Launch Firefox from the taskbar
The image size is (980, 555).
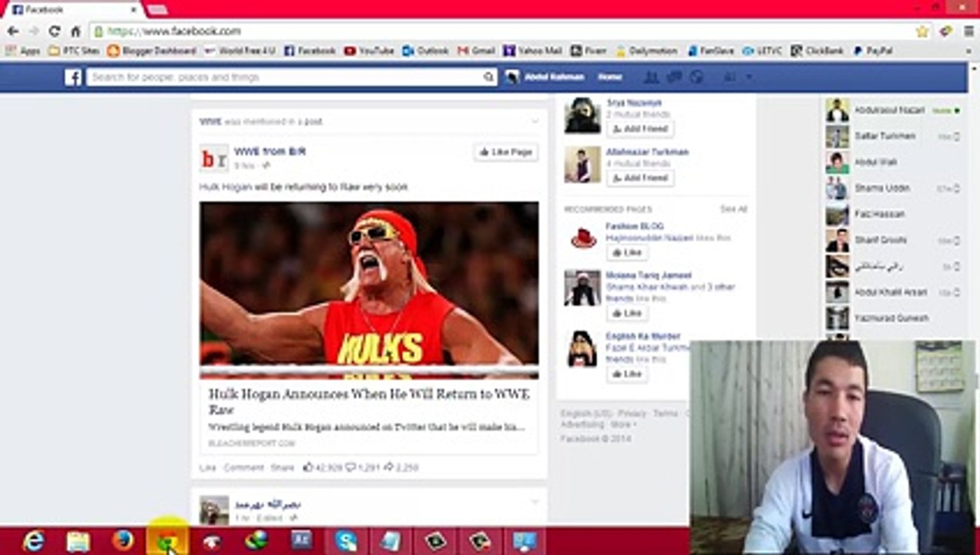(123, 541)
